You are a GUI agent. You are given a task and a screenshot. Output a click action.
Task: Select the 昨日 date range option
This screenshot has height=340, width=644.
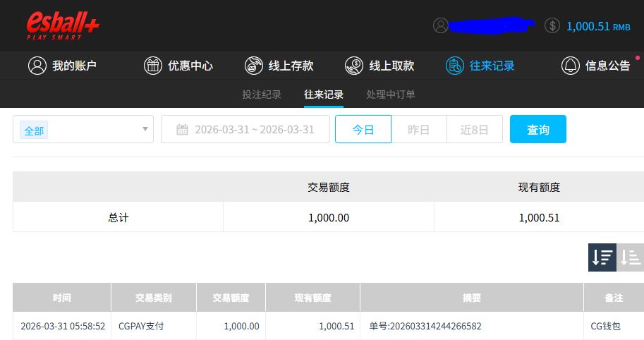(x=419, y=130)
